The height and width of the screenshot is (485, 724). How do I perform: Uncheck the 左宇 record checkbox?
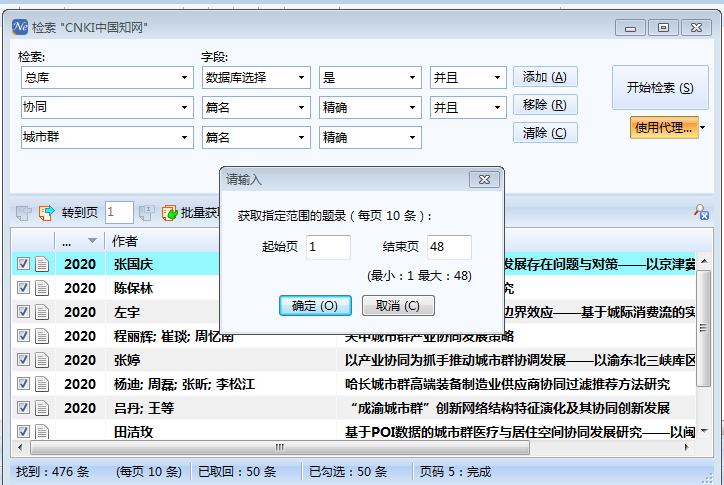pyautogui.click(x=23, y=312)
